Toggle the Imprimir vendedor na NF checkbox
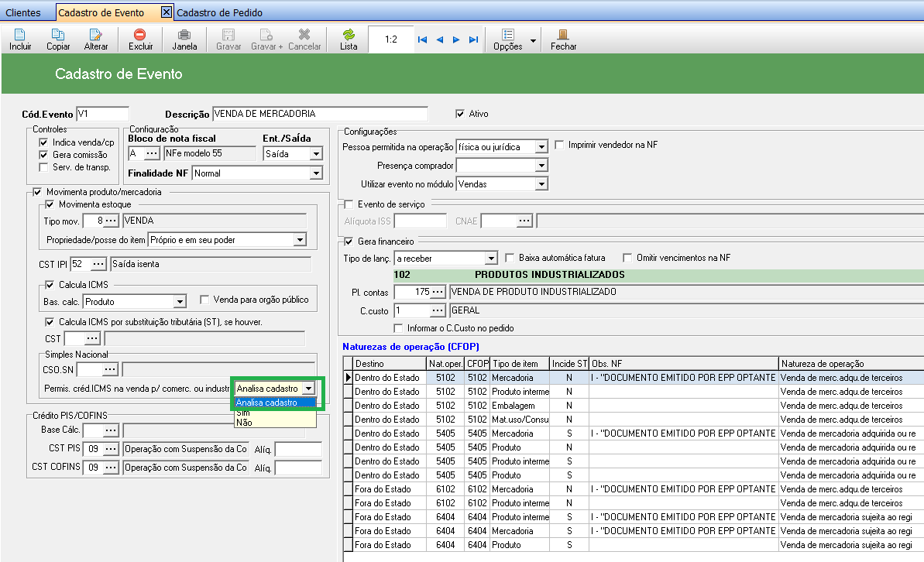This screenshot has height=562, width=924. tap(560, 145)
